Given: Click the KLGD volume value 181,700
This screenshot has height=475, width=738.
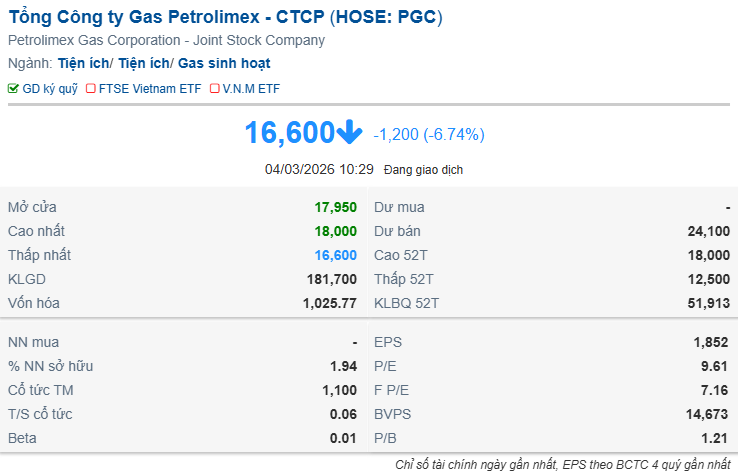Looking at the screenshot, I should coord(331,279).
